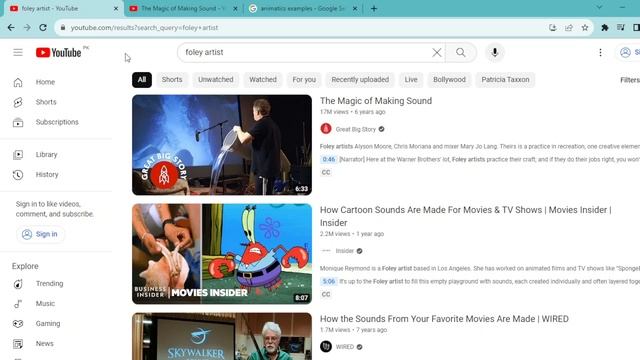Click the WIRED channel avatar
The width and height of the screenshot is (640, 360).
326,347
